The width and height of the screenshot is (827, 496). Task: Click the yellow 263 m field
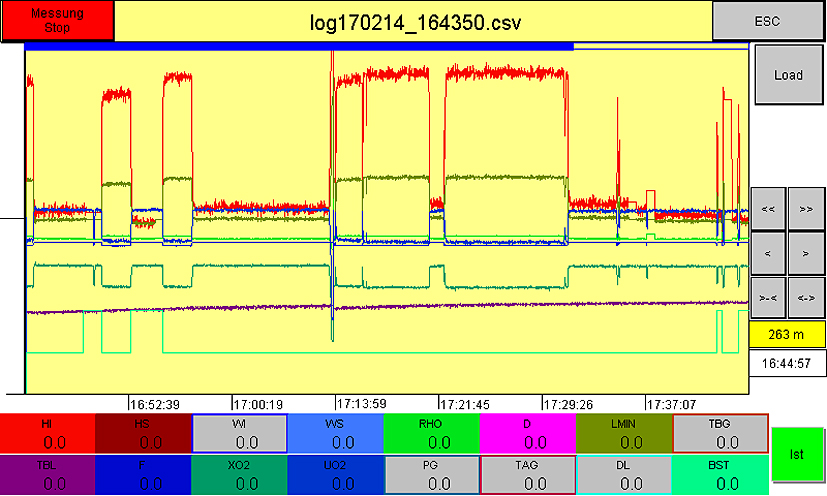click(788, 335)
